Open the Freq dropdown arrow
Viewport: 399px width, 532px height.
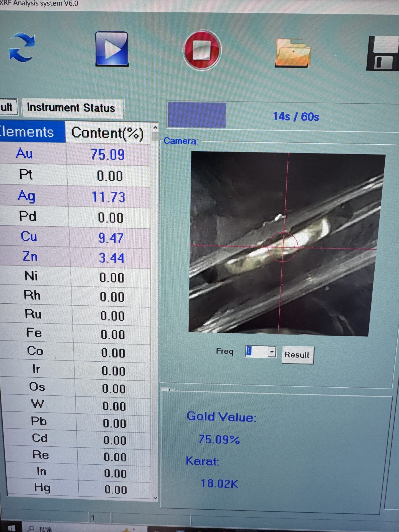(272, 352)
